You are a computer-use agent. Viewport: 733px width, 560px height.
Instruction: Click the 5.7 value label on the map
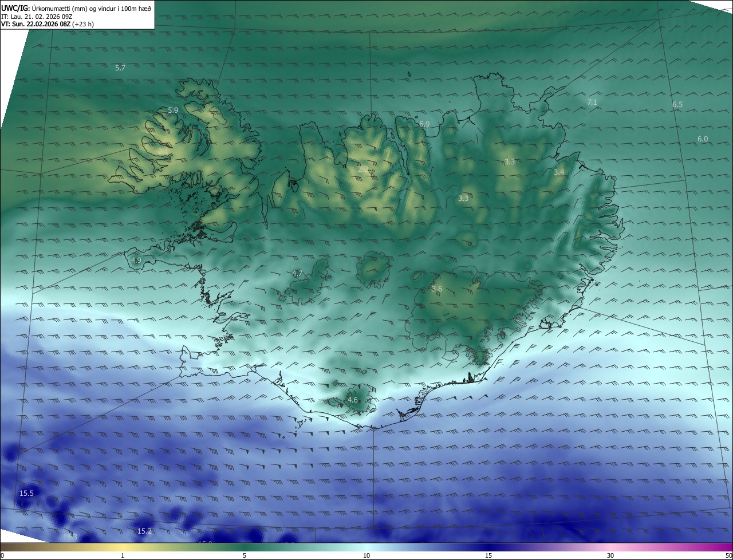pos(120,68)
